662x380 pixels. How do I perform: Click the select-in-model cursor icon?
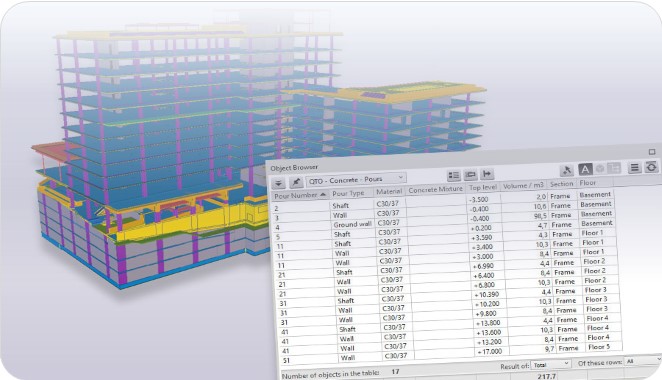(567, 170)
